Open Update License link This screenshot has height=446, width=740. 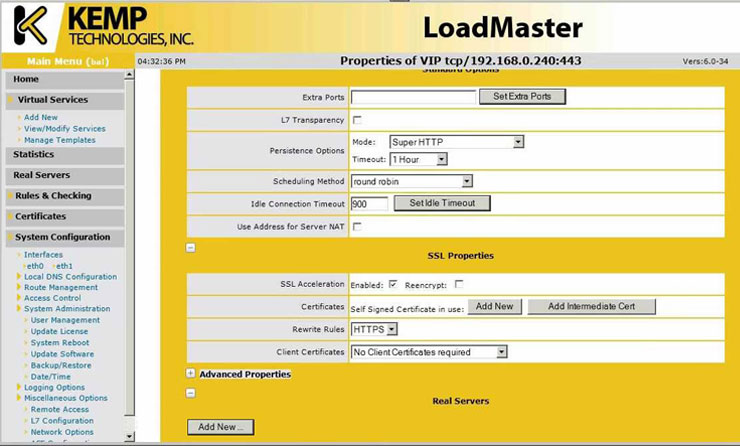[x=59, y=331]
